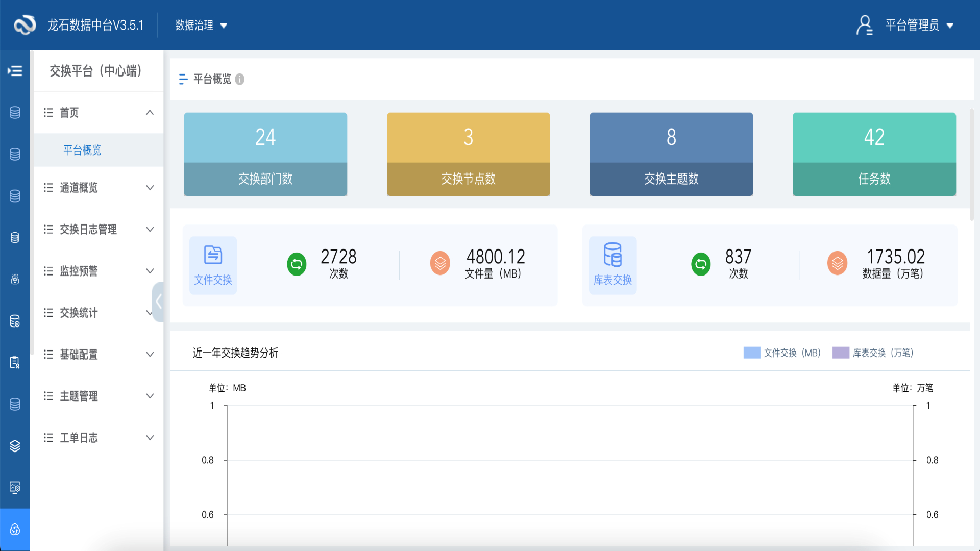Click the 库表交换 database icon tile

612,265
